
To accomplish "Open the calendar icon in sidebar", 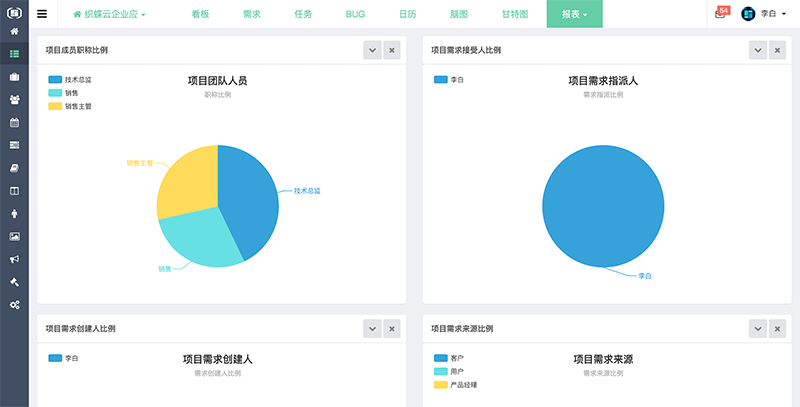I will [14, 122].
